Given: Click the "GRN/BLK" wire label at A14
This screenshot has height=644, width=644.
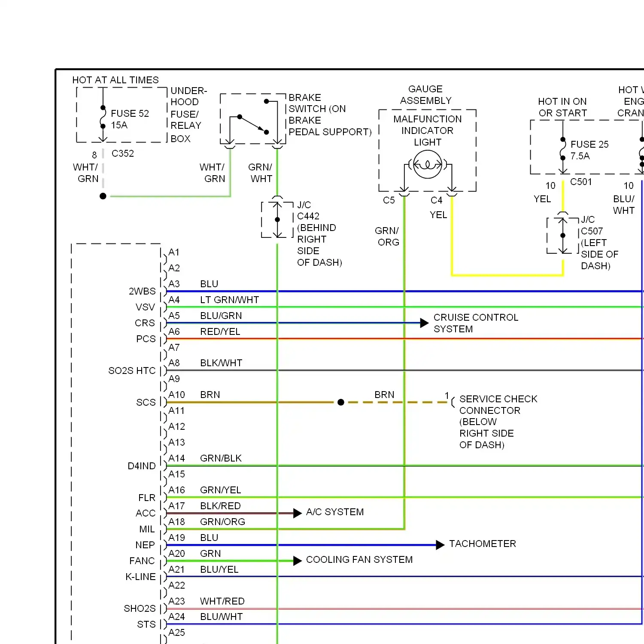Looking at the screenshot, I should pyautogui.click(x=221, y=458).
